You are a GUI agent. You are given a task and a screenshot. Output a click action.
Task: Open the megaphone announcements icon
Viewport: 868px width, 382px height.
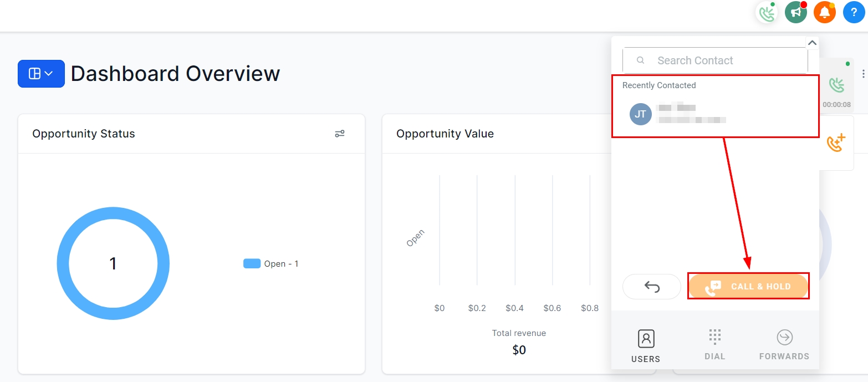tap(795, 12)
